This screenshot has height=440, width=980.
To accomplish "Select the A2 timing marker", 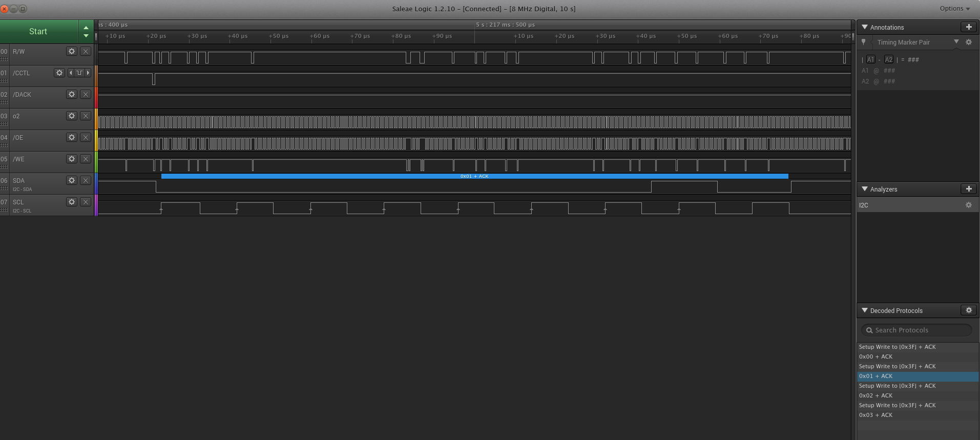I will tap(888, 60).
